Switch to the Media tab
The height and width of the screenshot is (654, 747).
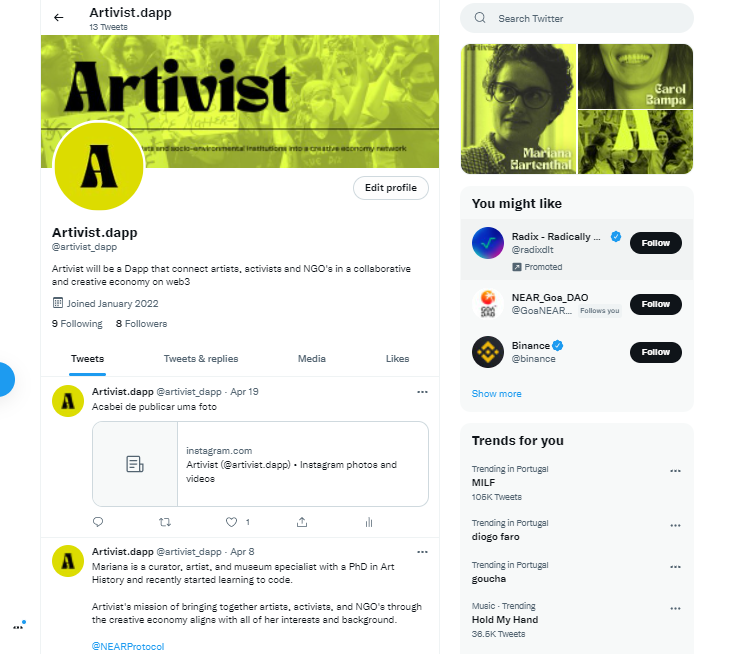312,359
